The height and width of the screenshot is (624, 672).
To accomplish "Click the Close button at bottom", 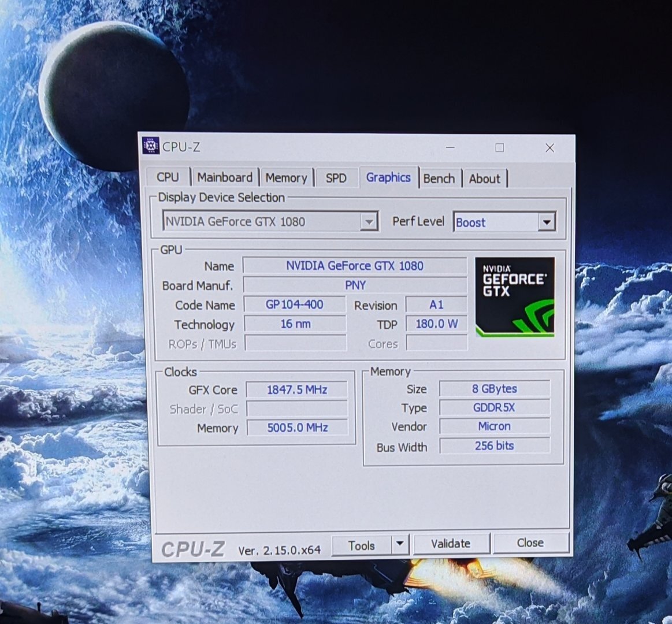I will click(530, 543).
